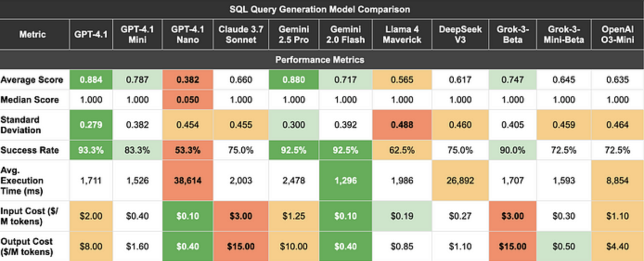
Task: Select the 0.455 standard deviation cell
Action: (x=241, y=125)
